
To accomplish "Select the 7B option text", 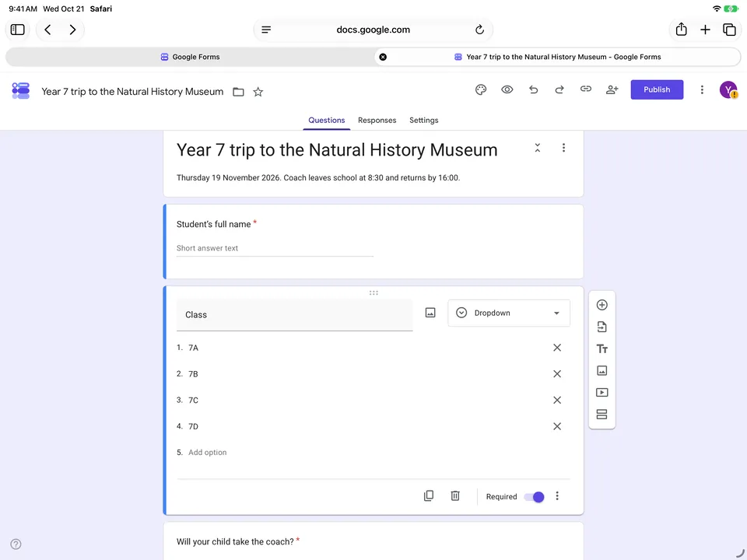I will coord(193,374).
